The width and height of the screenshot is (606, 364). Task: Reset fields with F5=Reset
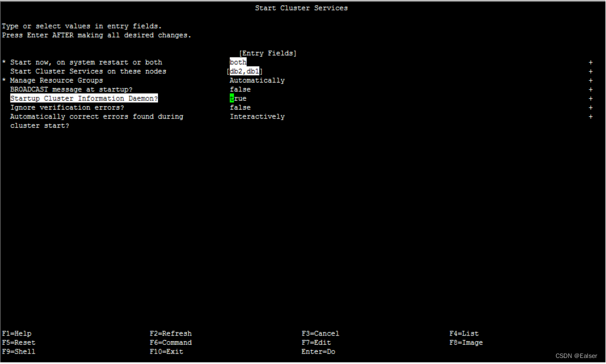tap(18, 342)
